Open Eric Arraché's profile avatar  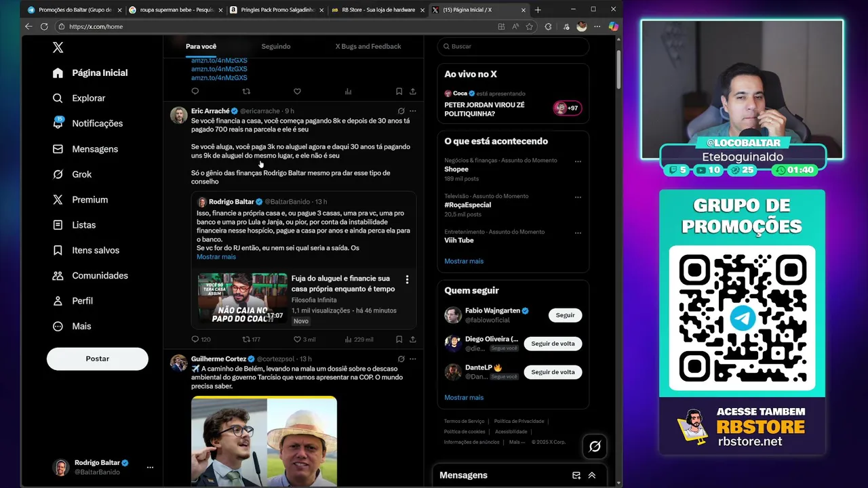pyautogui.click(x=179, y=115)
